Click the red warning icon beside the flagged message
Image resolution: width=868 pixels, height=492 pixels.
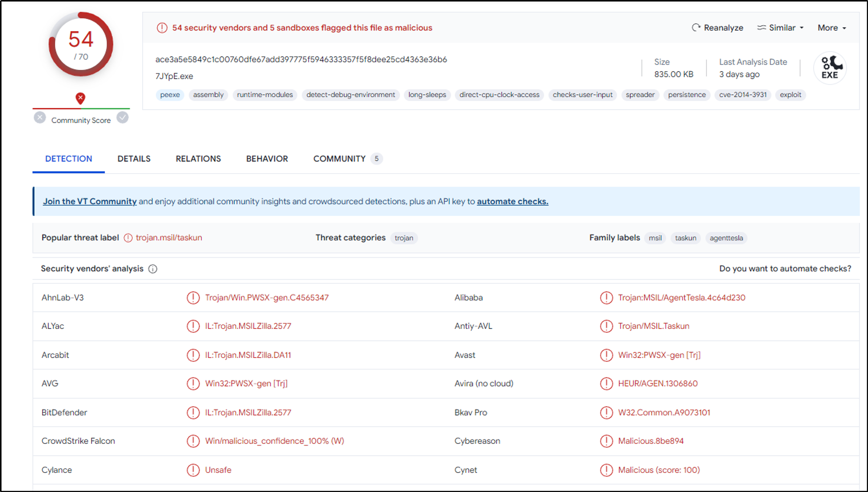[x=162, y=27]
